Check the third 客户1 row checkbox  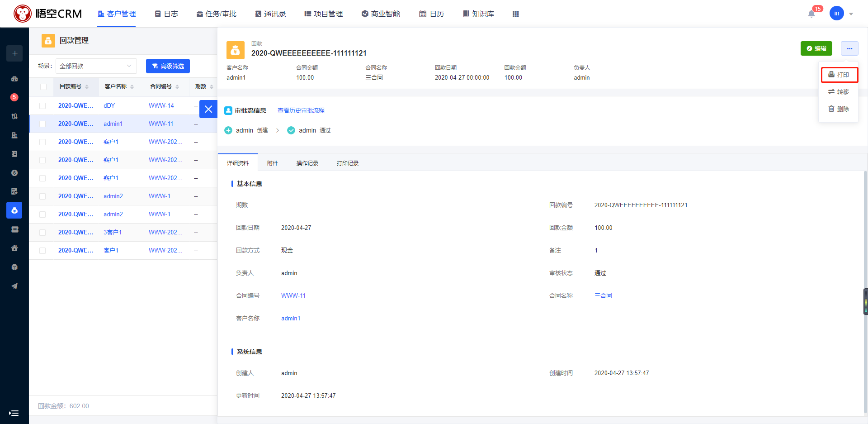pos(42,178)
